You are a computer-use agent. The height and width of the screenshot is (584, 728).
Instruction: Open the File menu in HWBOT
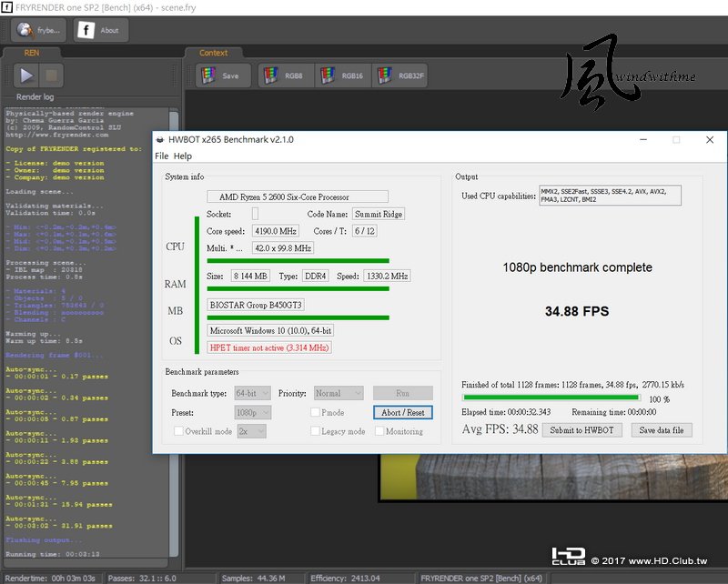(162, 156)
